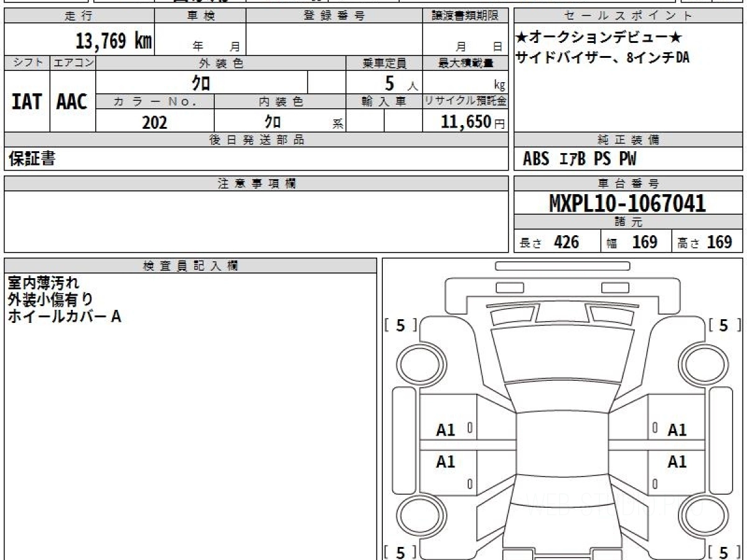Image resolution: width=747 pixels, height=560 pixels.
Task: Select the ホイールカバー A inspector note
Action: click(x=64, y=316)
